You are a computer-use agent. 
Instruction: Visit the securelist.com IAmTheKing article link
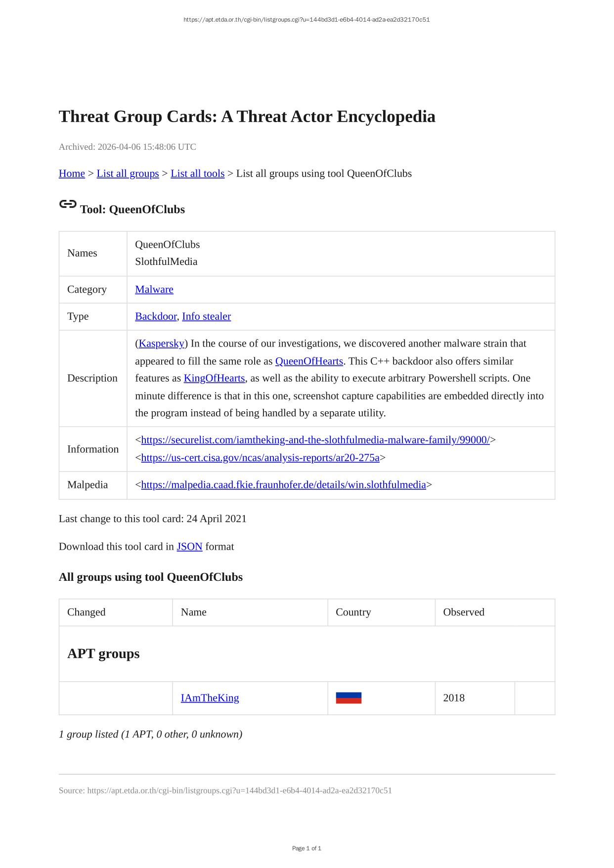point(315,440)
